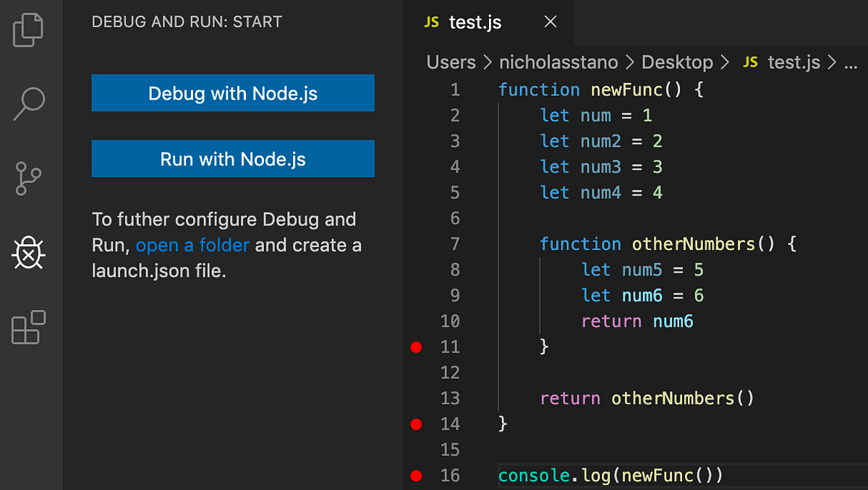This screenshot has width=868, height=490.
Task: Open the nicholasstano breadcrumb dropdown
Action: [x=558, y=62]
